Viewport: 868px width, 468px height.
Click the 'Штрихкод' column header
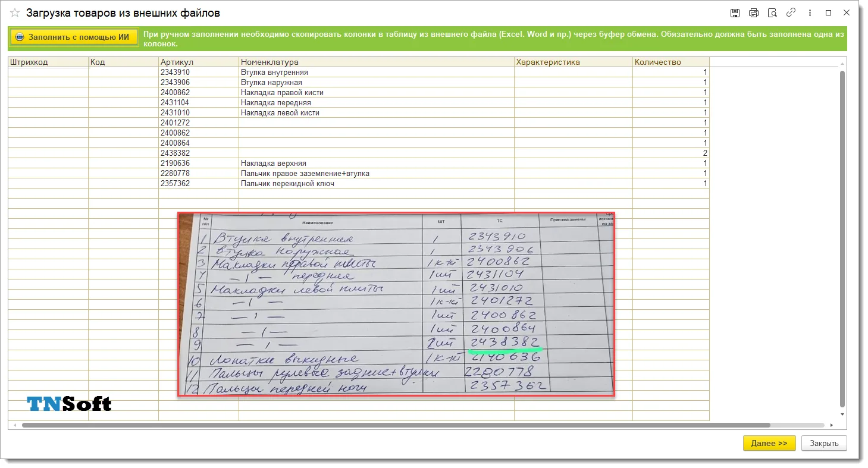point(48,62)
